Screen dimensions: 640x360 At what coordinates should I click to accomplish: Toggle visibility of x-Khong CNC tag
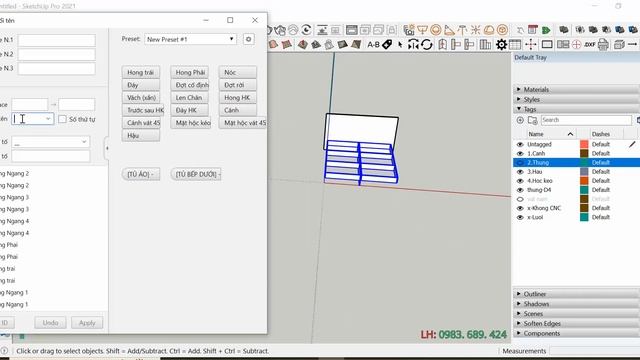[520, 208]
